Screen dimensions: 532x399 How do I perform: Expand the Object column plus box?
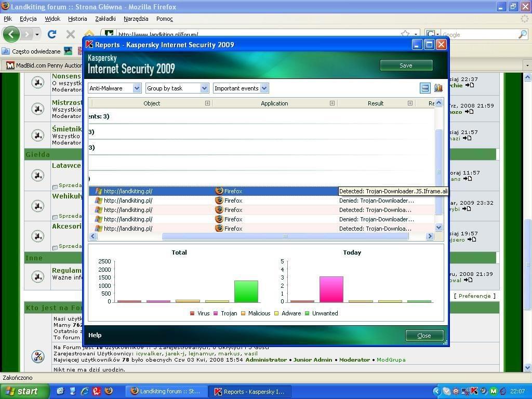coord(207,103)
